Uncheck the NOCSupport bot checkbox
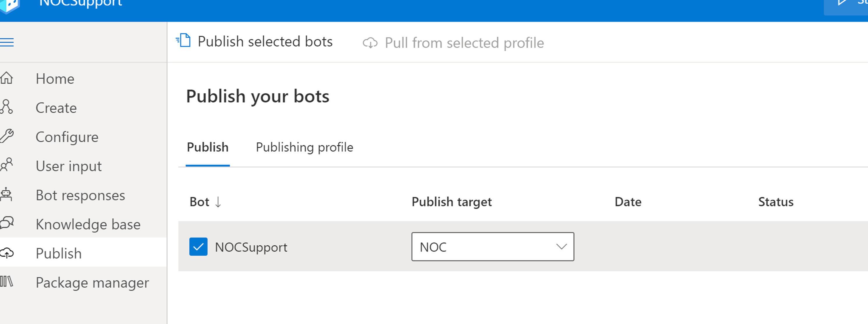Viewport: 868px width, 324px height. [x=198, y=247]
